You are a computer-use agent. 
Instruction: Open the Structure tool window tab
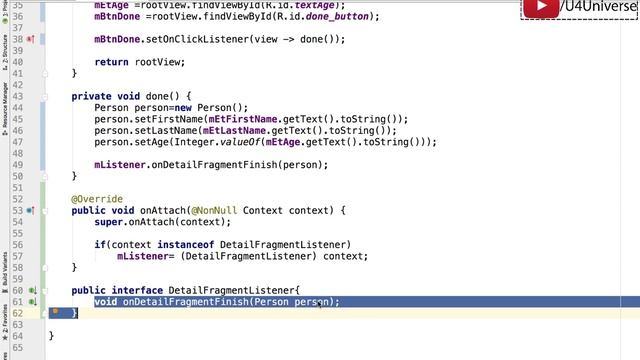coord(4,52)
